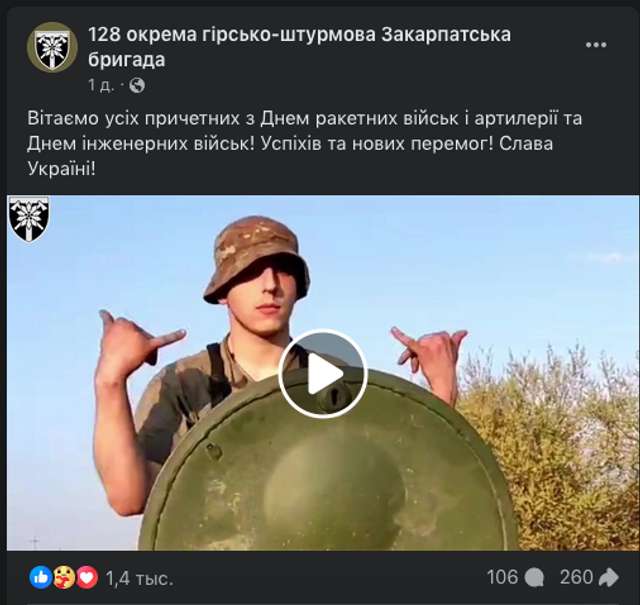Open the 106 comments count
The height and width of the screenshot is (605, 640).
(x=502, y=578)
